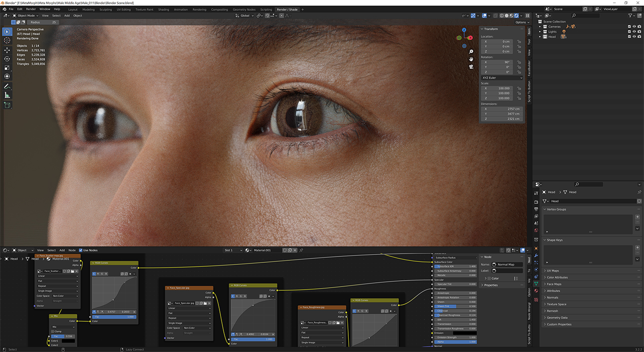Click the Color1 black swatch in Mix node
644x352 pixels.
[67, 341]
